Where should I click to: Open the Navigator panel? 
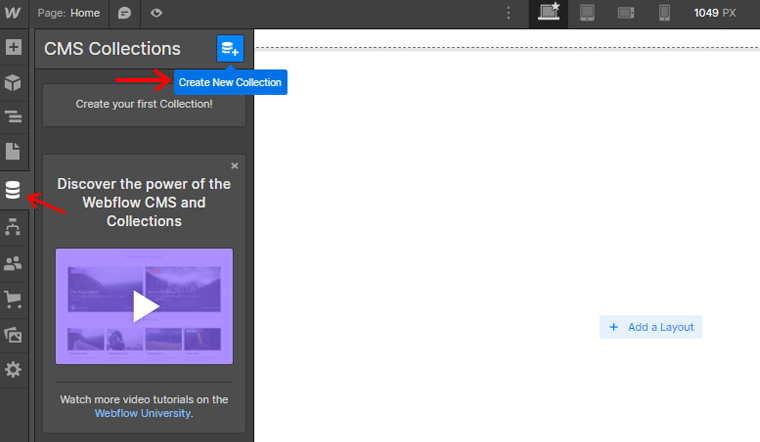tap(13, 117)
